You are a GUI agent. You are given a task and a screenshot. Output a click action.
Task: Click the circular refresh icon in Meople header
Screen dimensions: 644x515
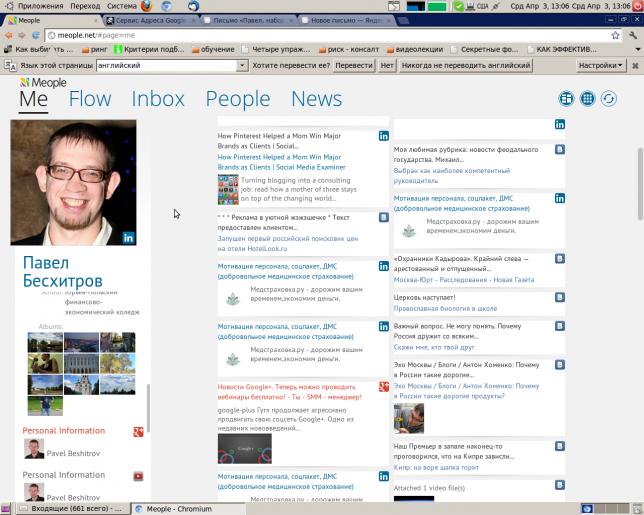609,99
